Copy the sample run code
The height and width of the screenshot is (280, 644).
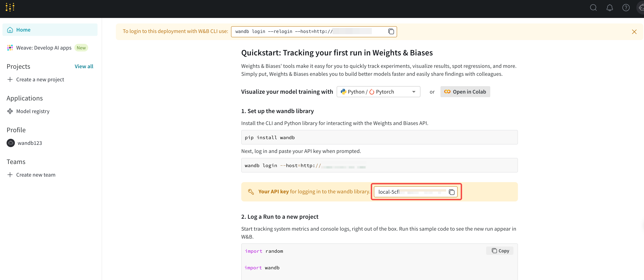click(x=500, y=251)
